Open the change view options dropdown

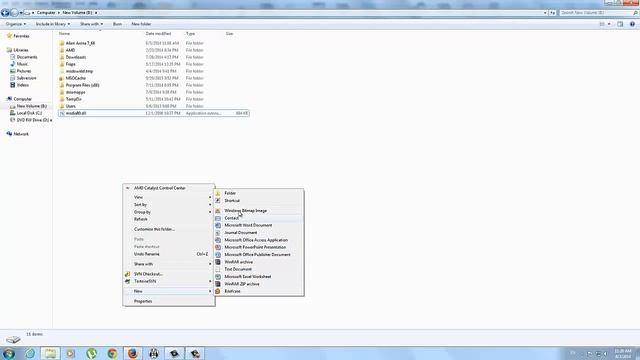(x=609, y=24)
